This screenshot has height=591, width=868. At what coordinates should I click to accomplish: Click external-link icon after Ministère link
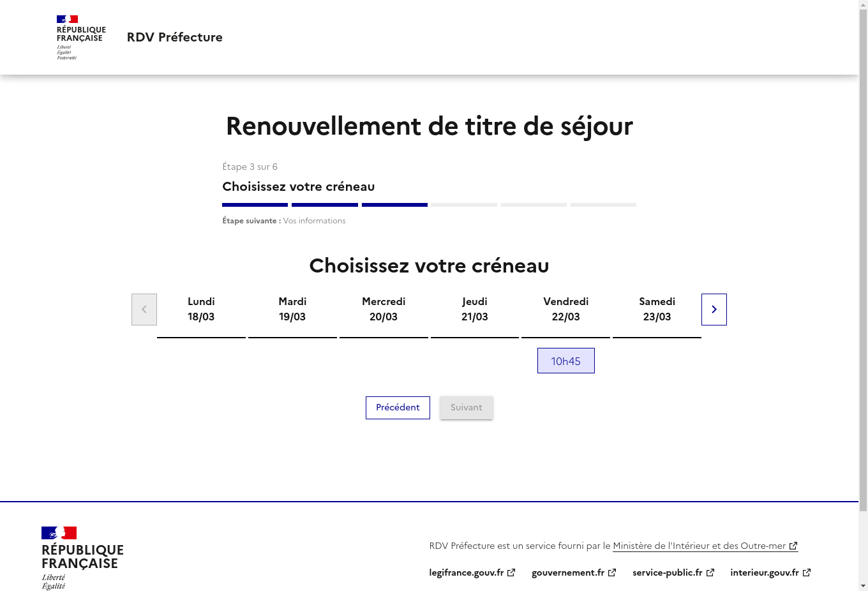tap(793, 546)
